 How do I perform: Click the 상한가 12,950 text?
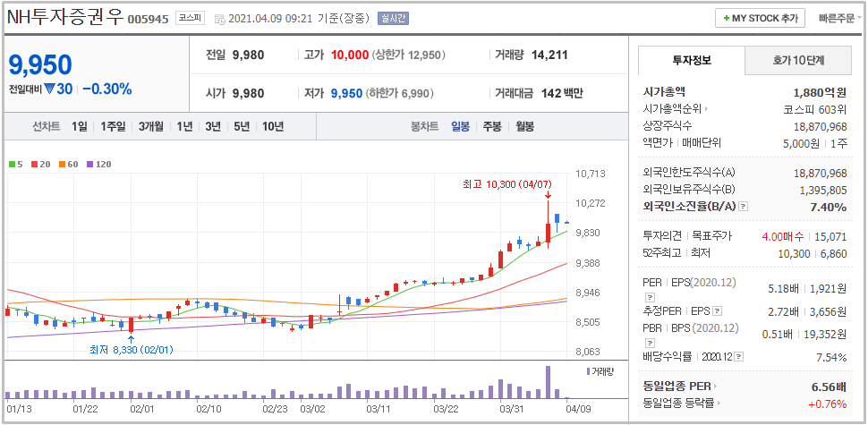pos(409,55)
